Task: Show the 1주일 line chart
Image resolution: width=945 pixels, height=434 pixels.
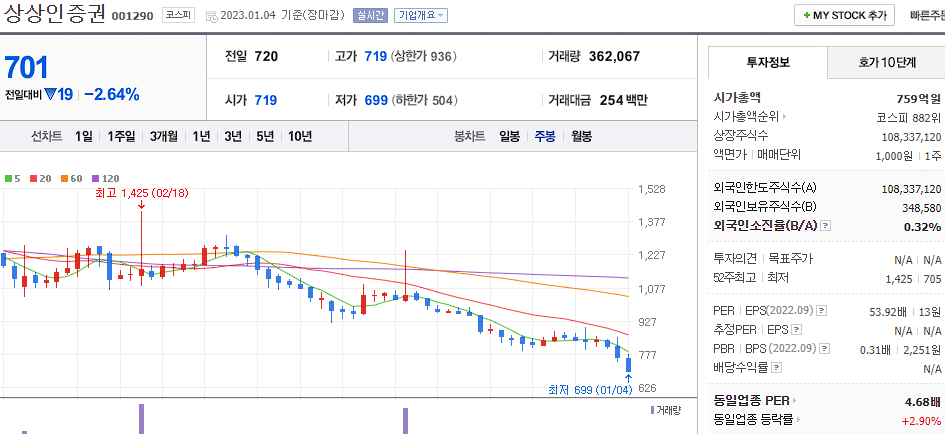Action: (121, 136)
